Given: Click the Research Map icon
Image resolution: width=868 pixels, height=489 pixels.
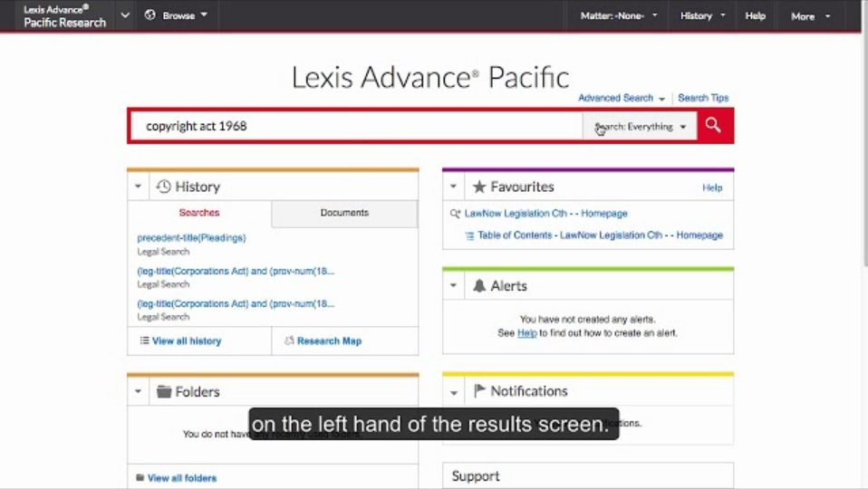Looking at the screenshot, I should point(289,340).
